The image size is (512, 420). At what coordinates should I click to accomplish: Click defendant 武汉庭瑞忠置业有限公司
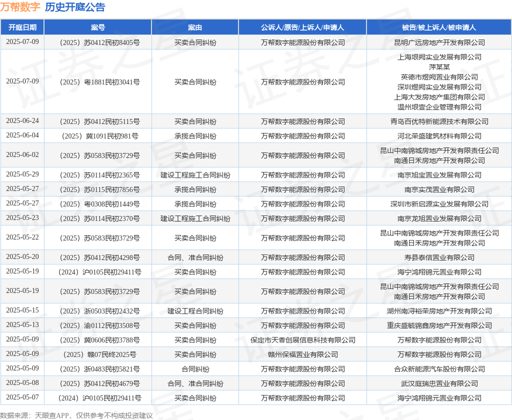[x=439, y=383]
